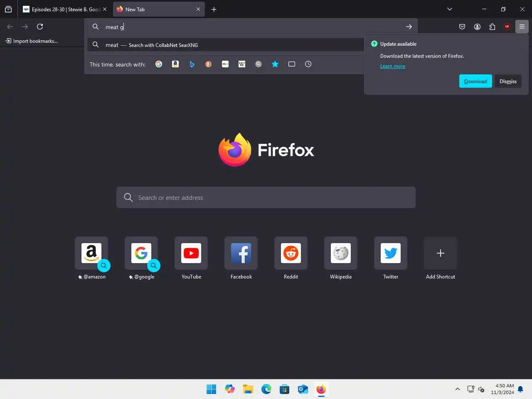Expand the list all tabs dropdown
532x399 pixels.
pos(450,9)
